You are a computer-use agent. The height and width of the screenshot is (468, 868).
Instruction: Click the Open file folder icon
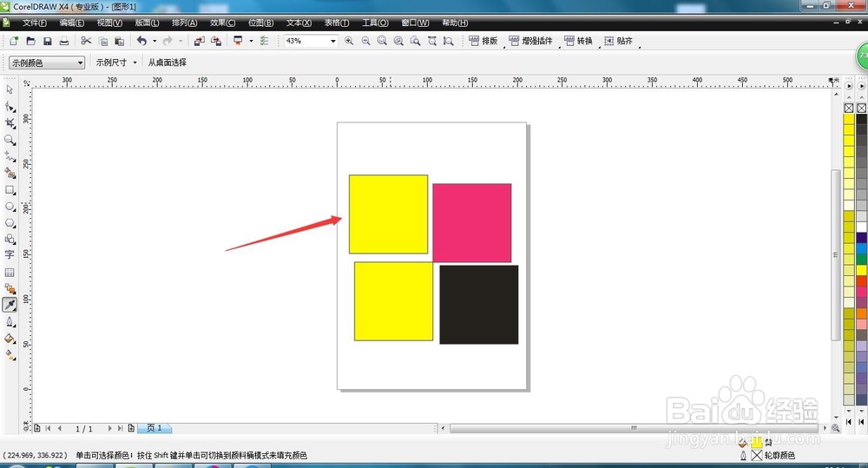(31, 41)
